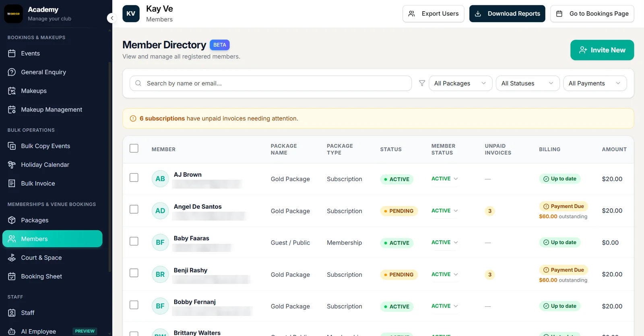
Task: Click unpaid invoices badge for Angel De Santos
Action: tap(490, 211)
